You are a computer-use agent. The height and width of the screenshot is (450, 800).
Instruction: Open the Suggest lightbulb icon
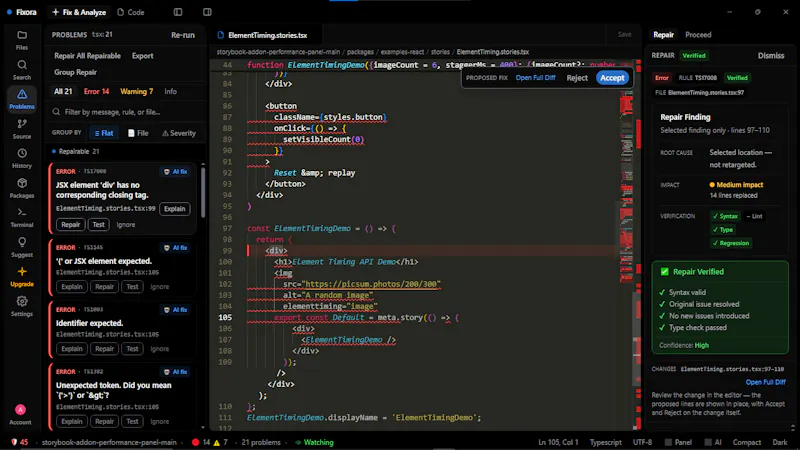point(21,247)
